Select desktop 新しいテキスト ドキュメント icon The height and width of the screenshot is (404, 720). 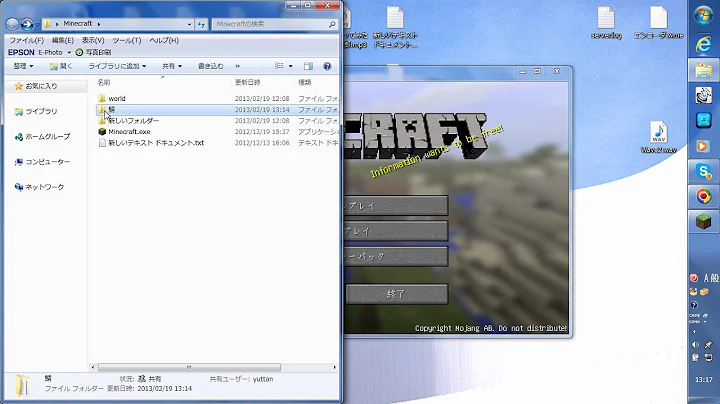coord(395,27)
